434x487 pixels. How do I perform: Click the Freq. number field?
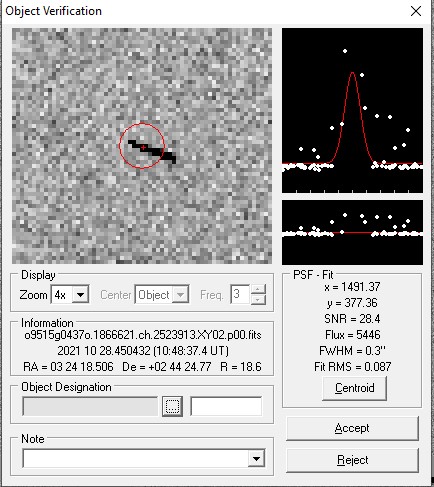[x=240, y=294]
